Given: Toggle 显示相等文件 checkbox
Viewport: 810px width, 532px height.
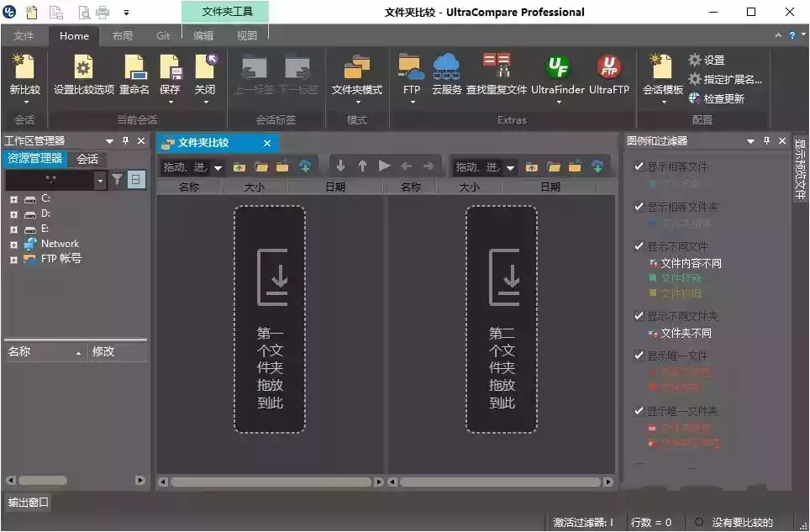Looking at the screenshot, I should (639, 166).
